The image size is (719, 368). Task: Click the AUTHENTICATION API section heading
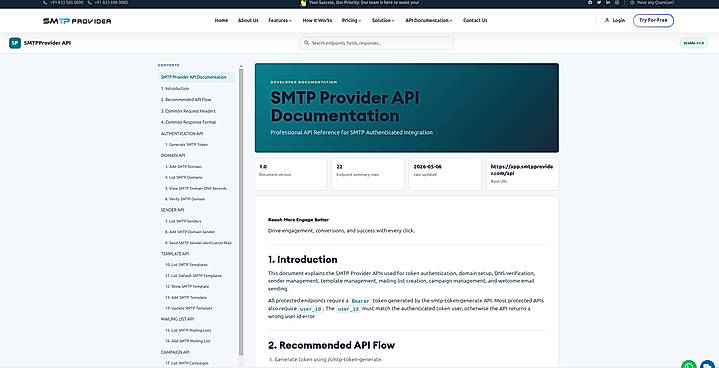[x=182, y=133]
